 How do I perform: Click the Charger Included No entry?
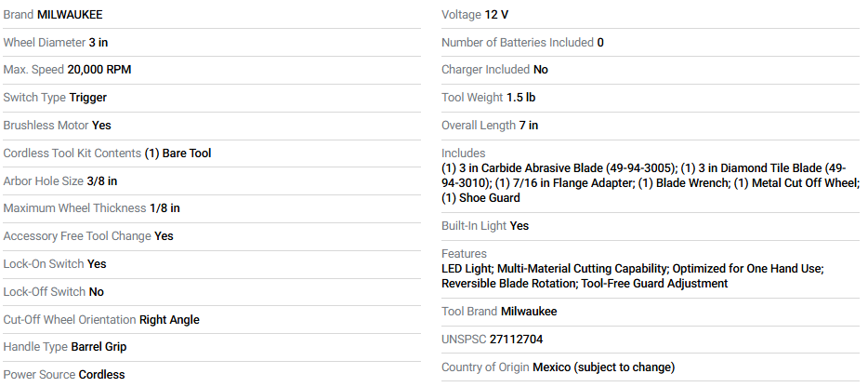click(494, 70)
